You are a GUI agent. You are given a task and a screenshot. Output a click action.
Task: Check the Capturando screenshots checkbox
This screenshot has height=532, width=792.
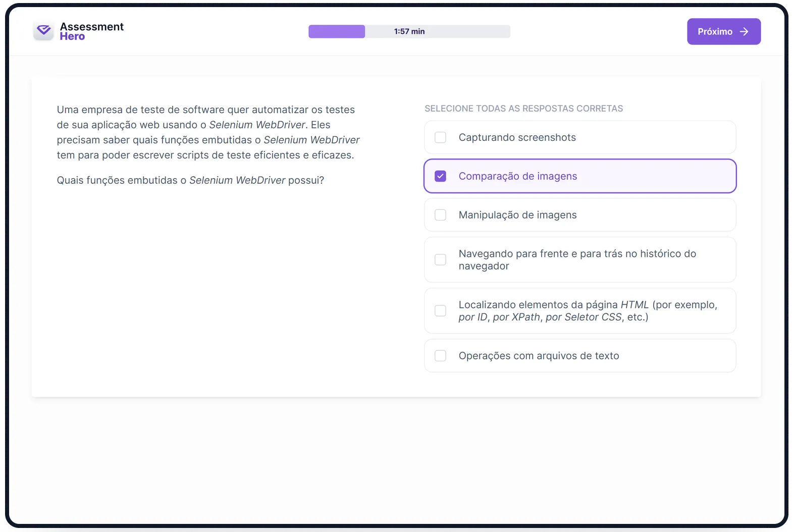tap(440, 137)
